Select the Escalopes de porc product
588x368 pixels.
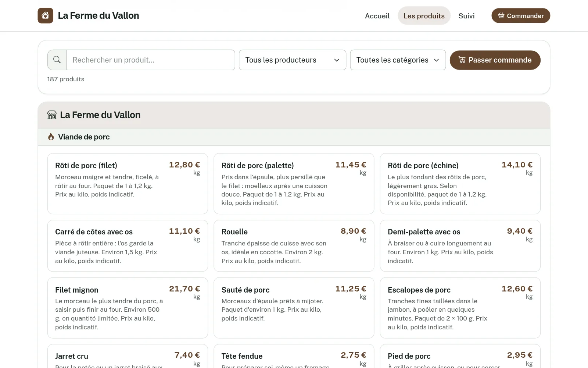pos(460,308)
